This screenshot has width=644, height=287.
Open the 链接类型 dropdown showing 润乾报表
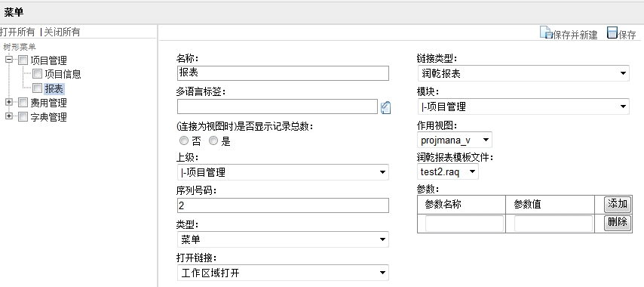pos(523,73)
